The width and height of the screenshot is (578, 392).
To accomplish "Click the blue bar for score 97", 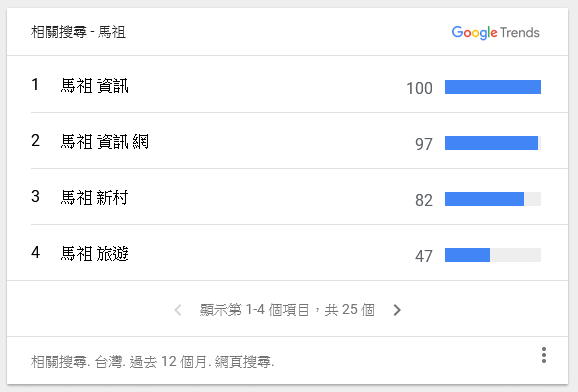I will 491,143.
